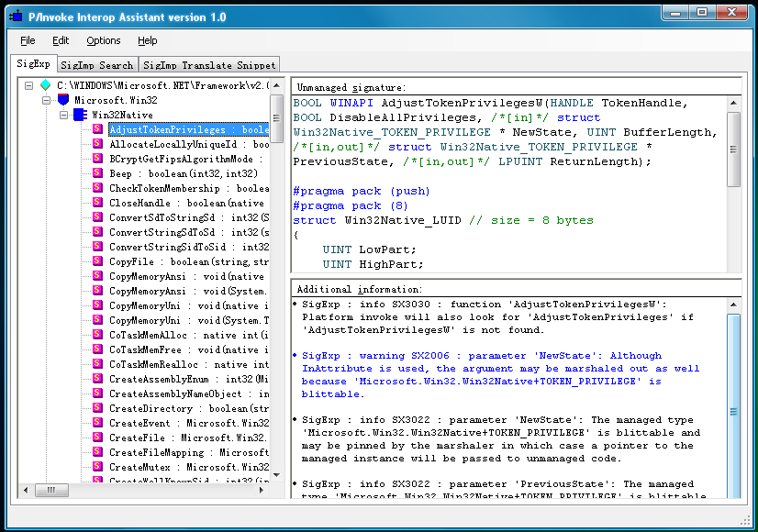Click the S icon next to CreateDirectory

[97, 408]
